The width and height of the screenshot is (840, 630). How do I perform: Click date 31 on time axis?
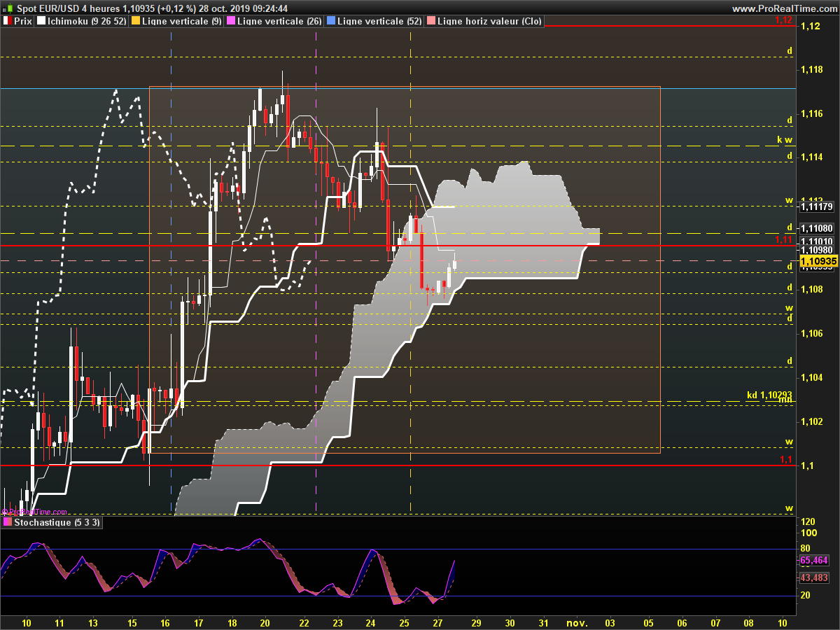(544, 622)
